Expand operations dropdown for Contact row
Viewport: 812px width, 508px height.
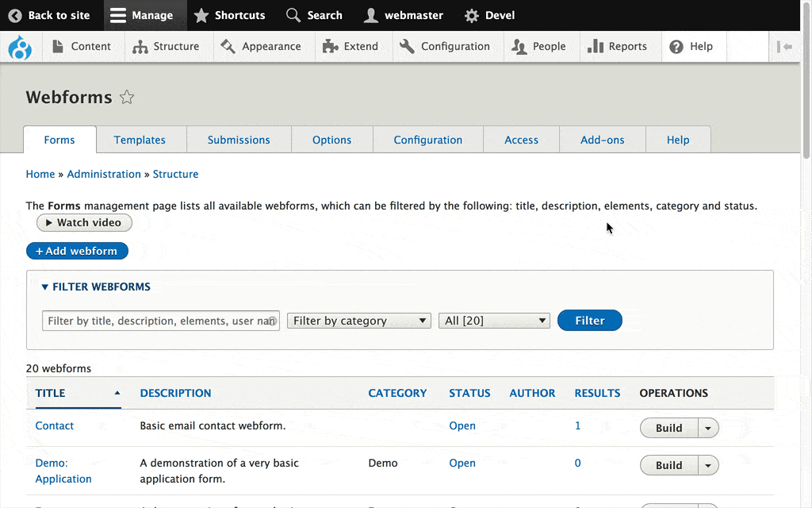click(x=708, y=428)
